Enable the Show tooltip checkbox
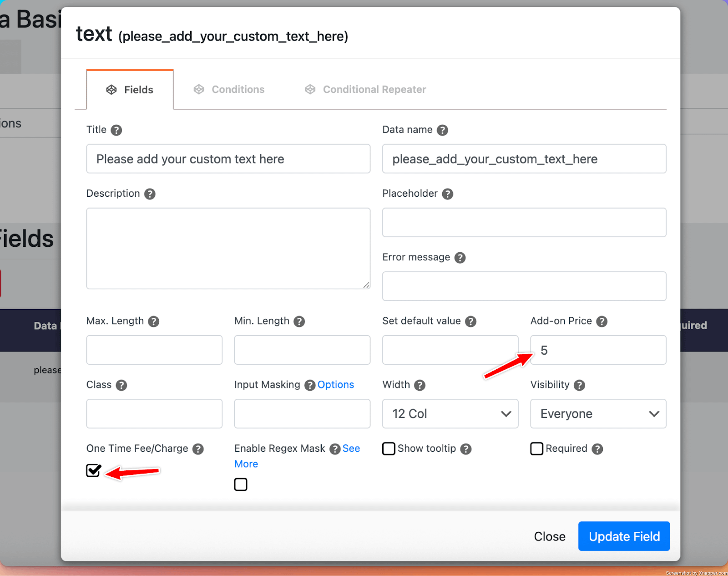The width and height of the screenshot is (728, 576). pyautogui.click(x=389, y=449)
